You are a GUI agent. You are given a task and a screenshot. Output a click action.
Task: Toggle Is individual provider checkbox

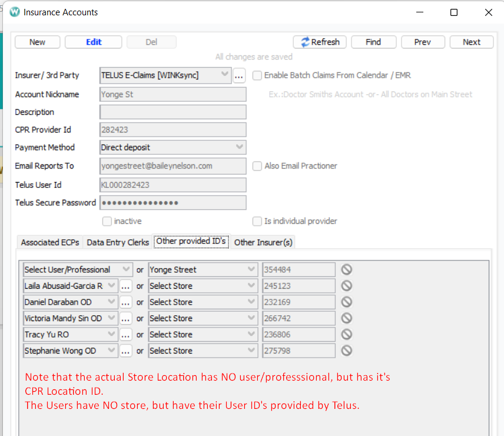point(257,222)
